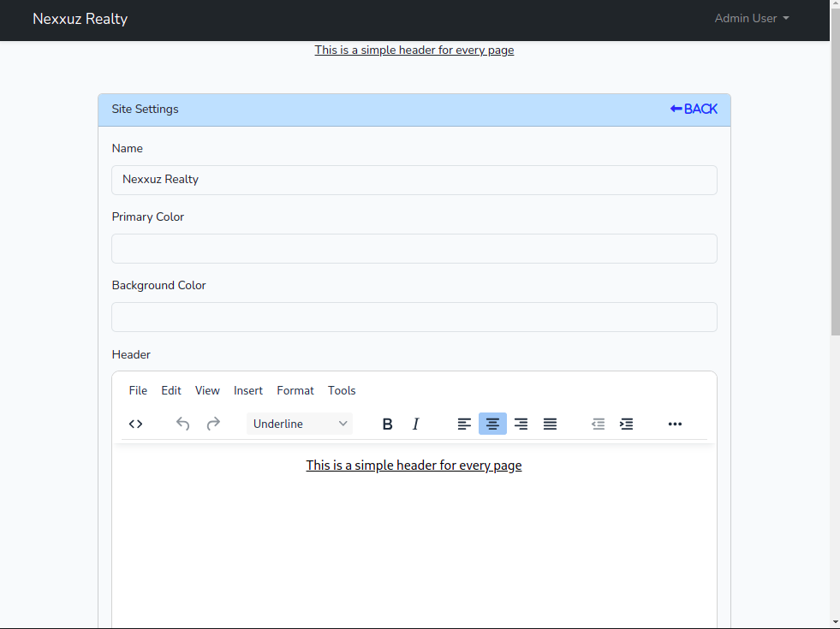Screen dimensions: 840x629
Task: Open the source code view icon
Action: tap(135, 424)
